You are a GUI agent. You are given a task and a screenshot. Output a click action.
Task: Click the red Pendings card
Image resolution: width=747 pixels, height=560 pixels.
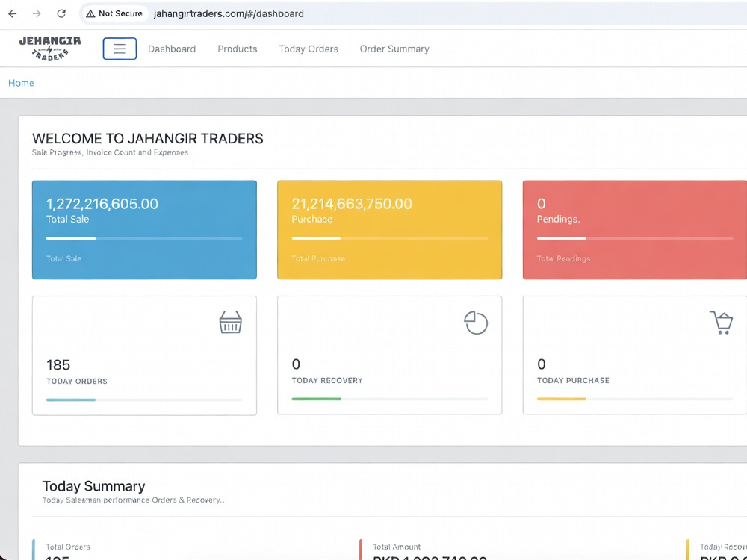pos(634,229)
